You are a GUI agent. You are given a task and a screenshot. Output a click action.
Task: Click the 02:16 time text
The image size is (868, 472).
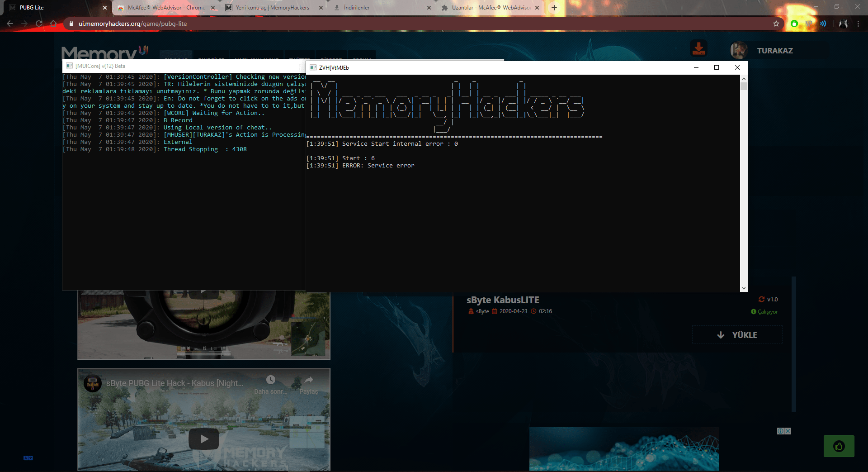[545, 311]
